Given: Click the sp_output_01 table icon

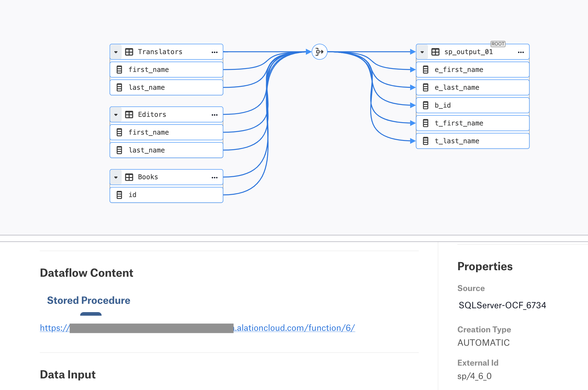Looking at the screenshot, I should 435,52.
